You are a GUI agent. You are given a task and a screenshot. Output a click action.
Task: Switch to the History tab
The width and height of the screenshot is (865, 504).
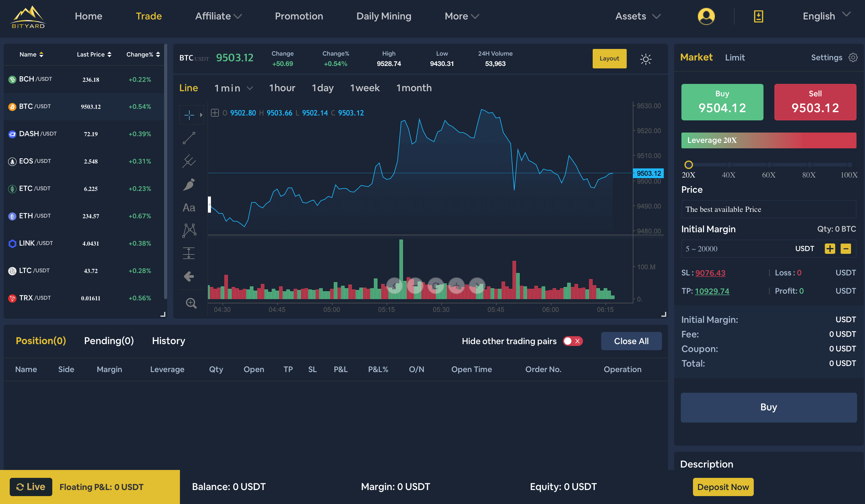pyautogui.click(x=169, y=340)
